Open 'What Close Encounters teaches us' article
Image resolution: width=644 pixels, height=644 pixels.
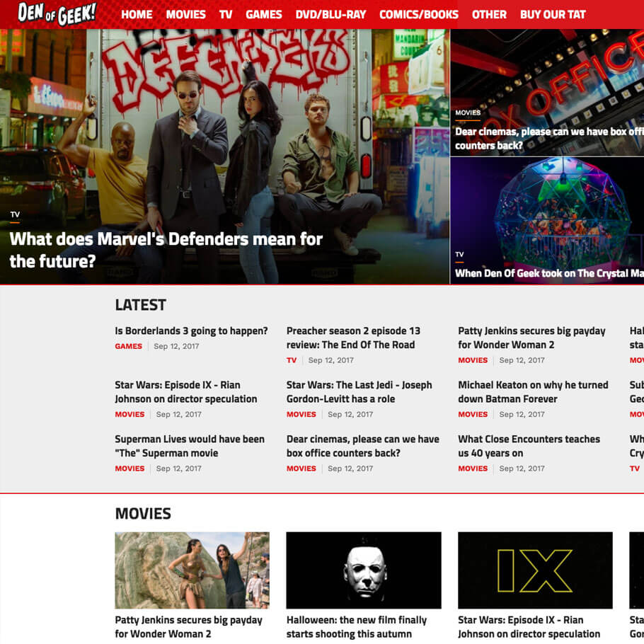[529, 446]
